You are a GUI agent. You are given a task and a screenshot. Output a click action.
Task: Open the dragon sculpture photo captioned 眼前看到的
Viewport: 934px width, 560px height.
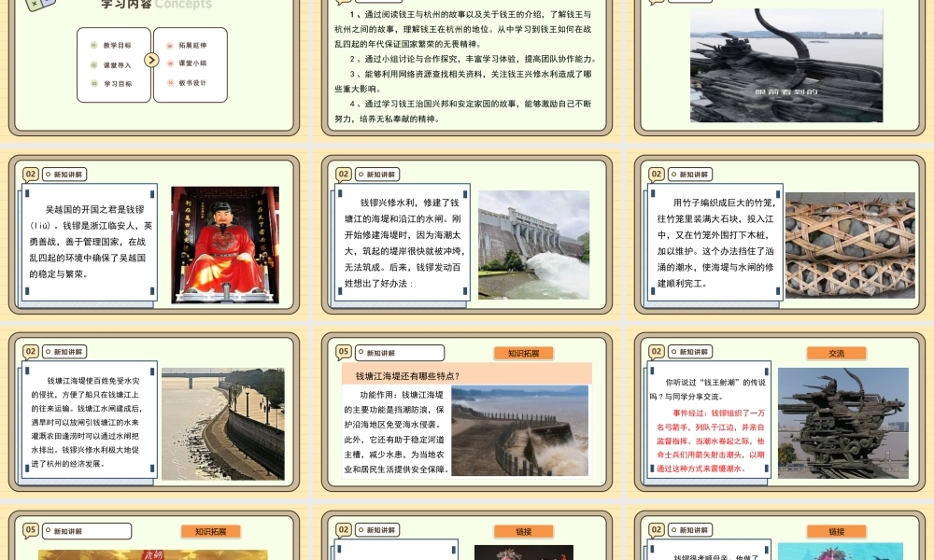(786, 65)
